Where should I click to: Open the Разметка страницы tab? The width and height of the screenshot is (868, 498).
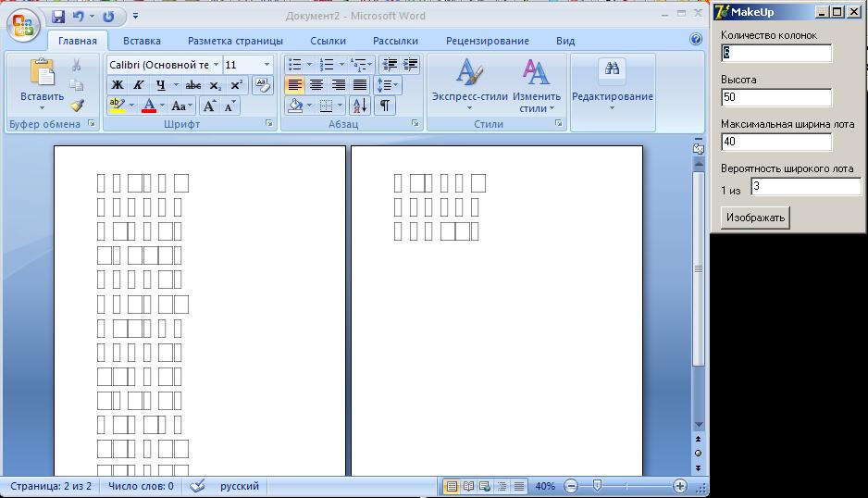click(x=235, y=41)
